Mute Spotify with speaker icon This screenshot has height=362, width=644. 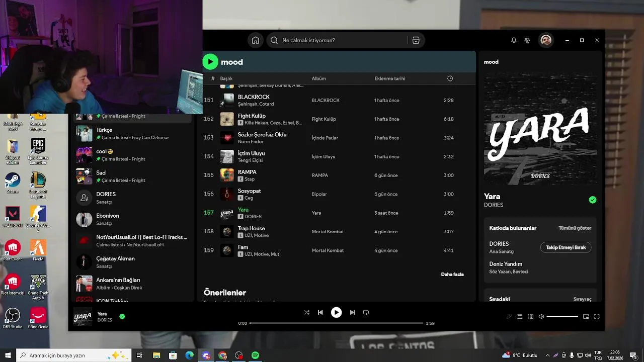click(541, 316)
